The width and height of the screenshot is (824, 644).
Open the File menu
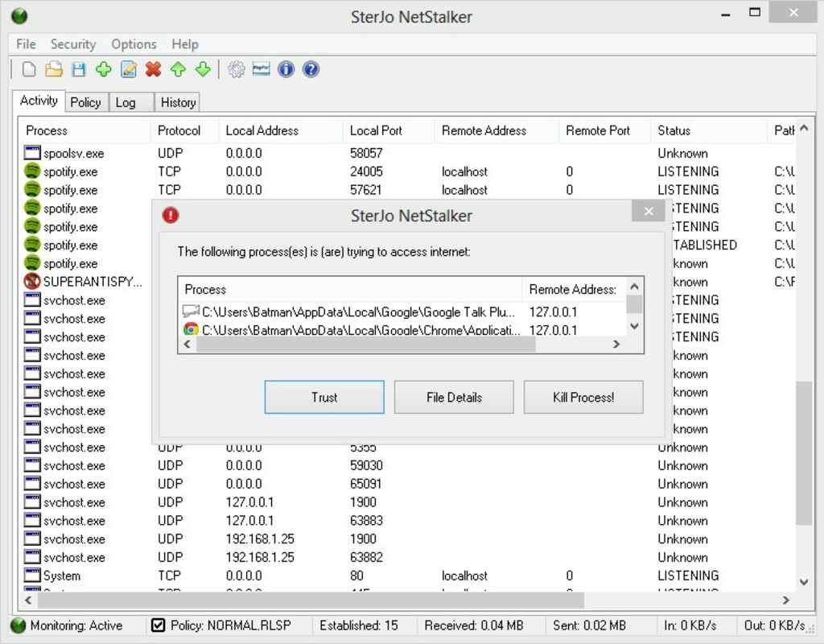[26, 44]
